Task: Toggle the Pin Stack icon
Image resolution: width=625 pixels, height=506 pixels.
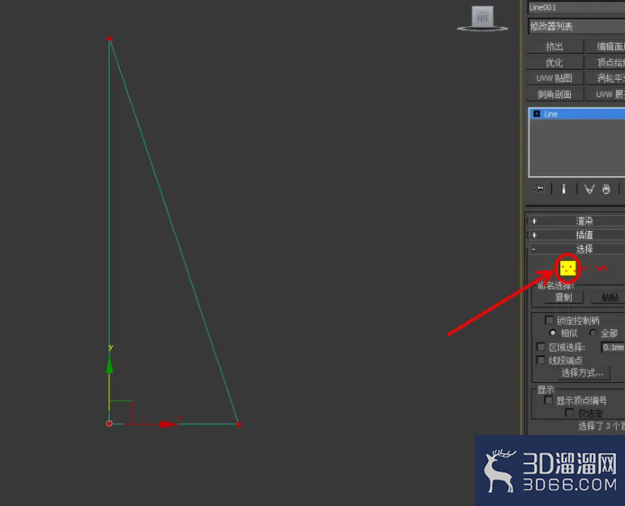Action: 539,189
